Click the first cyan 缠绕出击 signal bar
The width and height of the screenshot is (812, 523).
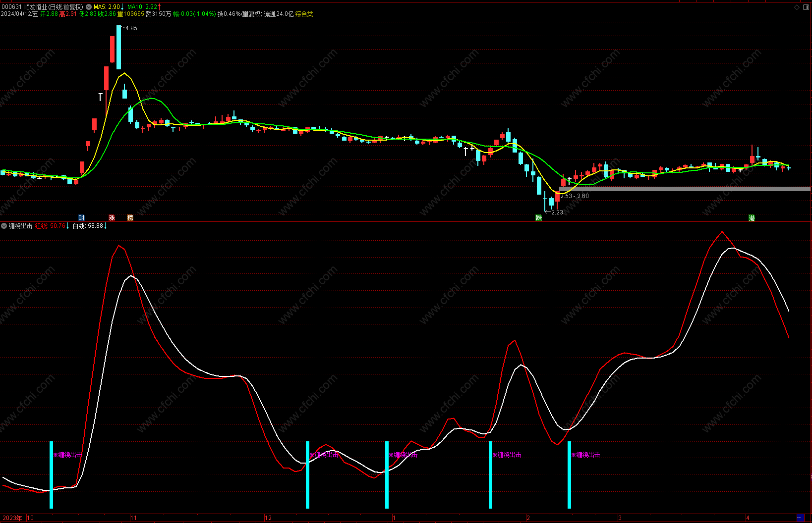tap(51, 475)
